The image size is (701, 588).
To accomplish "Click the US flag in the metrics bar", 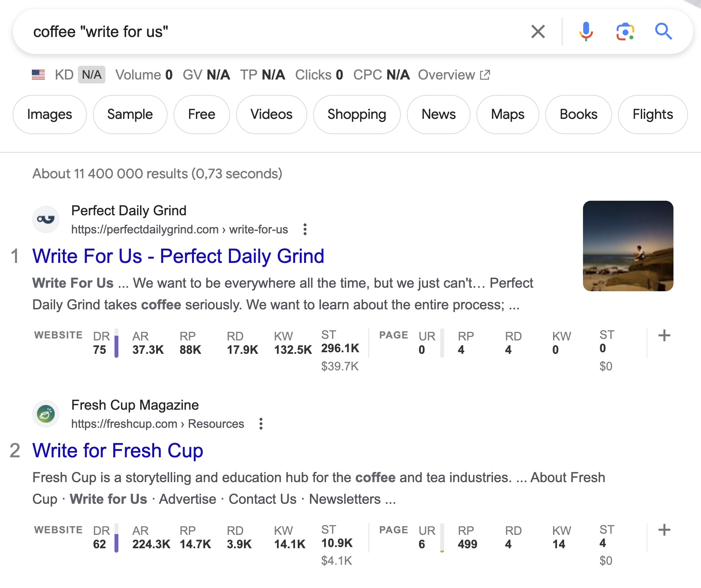I will click(38, 74).
